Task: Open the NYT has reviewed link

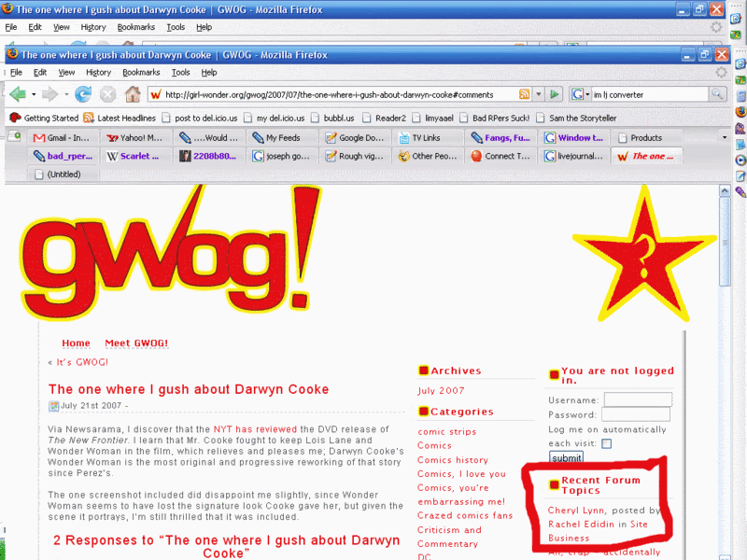Action: tap(255, 429)
